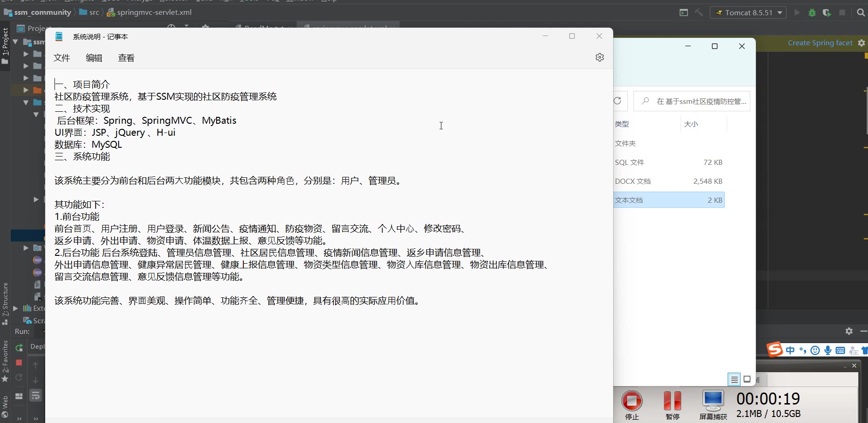Select springmvc-servlet.xml in the breadcrumb

click(x=149, y=12)
